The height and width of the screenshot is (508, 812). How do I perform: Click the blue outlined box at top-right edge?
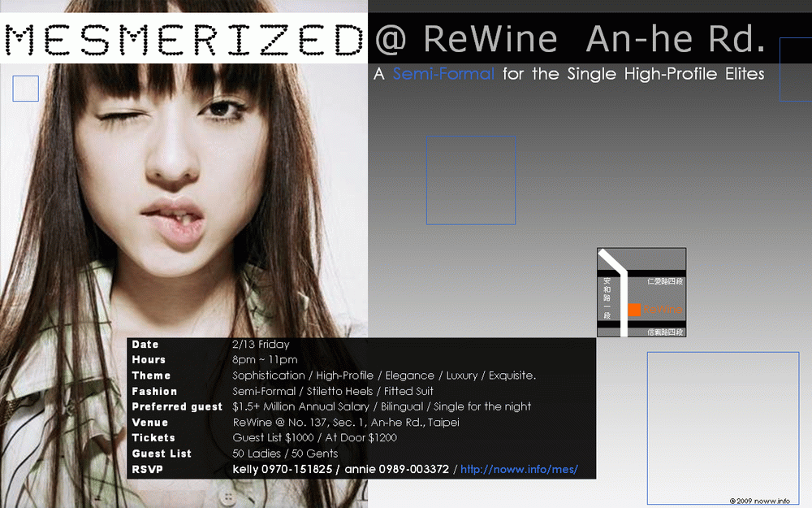(x=795, y=70)
